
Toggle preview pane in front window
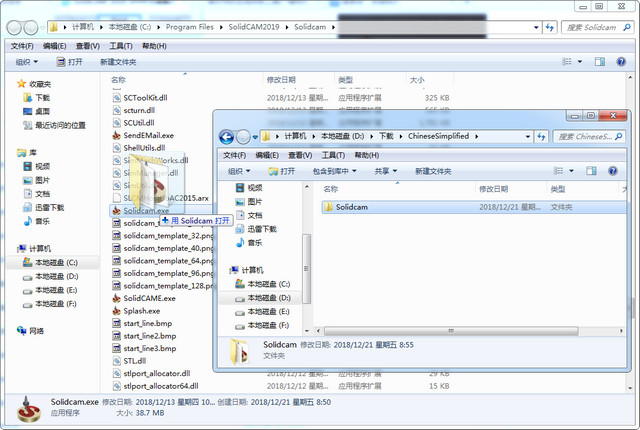(x=591, y=171)
